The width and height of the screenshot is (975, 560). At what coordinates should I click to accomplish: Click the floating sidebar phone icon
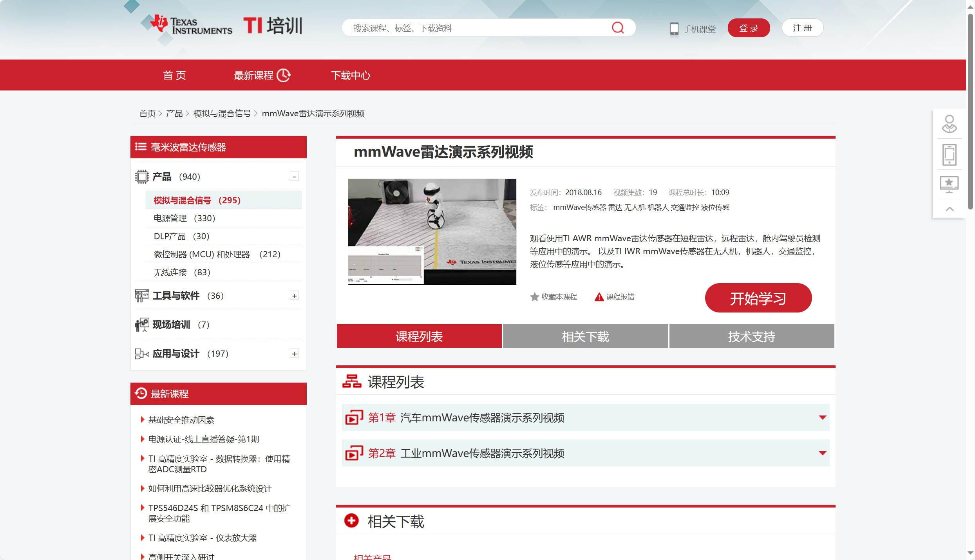tap(949, 155)
